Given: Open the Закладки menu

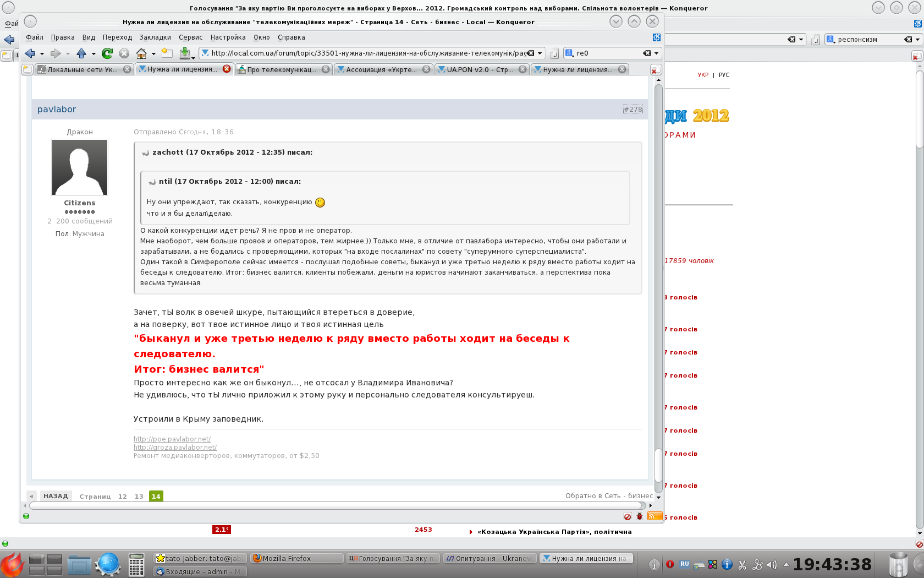Looking at the screenshot, I should pyautogui.click(x=155, y=37).
